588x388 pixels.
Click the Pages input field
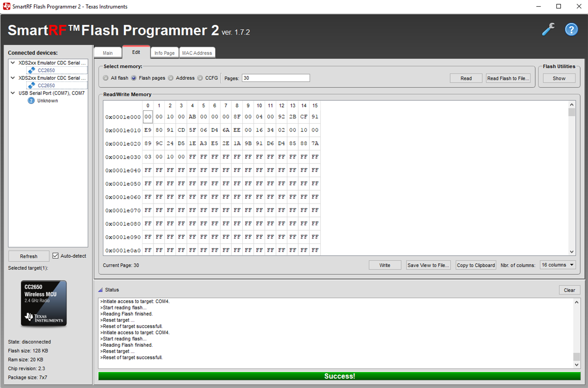click(x=276, y=78)
